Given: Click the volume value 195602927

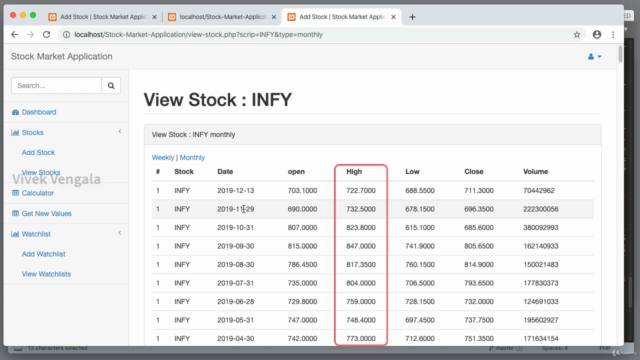Looking at the screenshot, I should [x=541, y=320].
